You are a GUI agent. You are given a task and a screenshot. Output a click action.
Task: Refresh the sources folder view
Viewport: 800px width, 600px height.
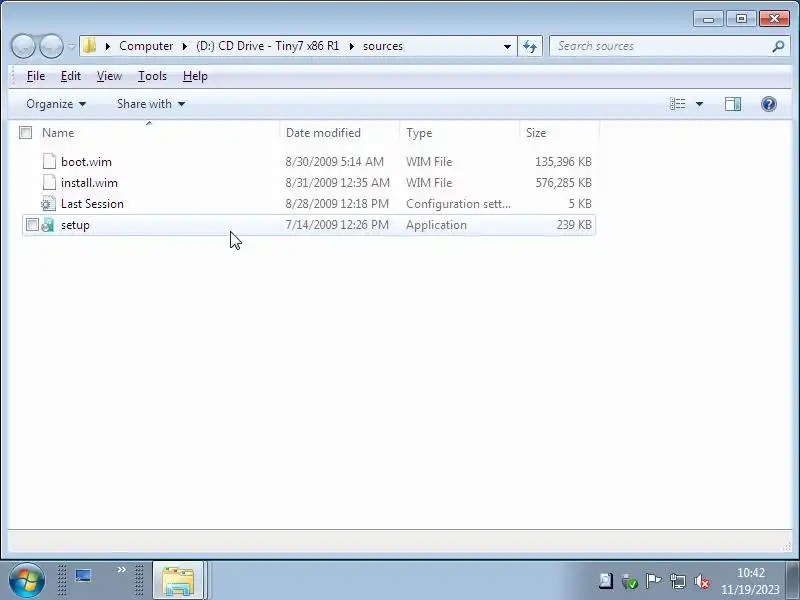pos(530,46)
